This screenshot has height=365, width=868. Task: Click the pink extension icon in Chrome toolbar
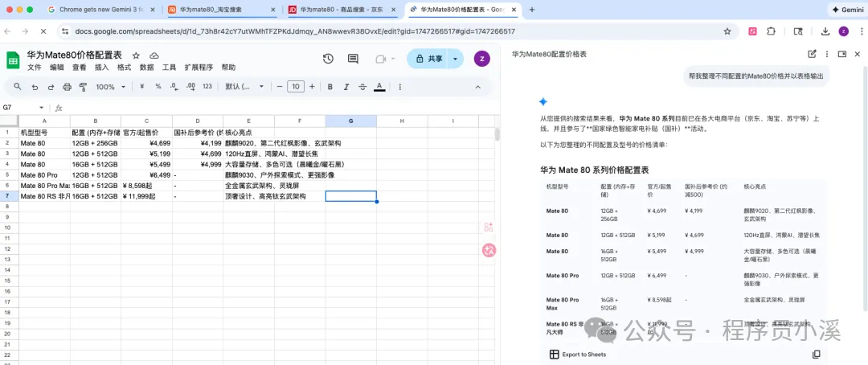click(x=753, y=31)
